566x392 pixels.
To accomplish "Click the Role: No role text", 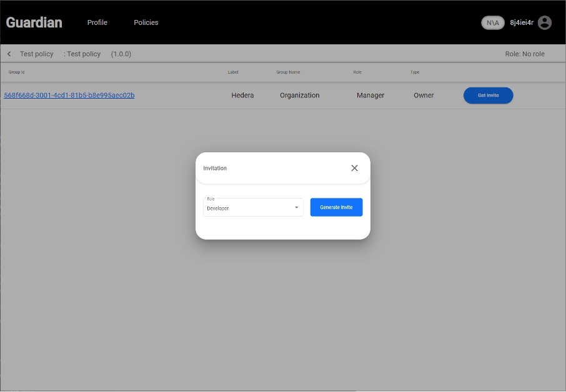I will 525,54.
